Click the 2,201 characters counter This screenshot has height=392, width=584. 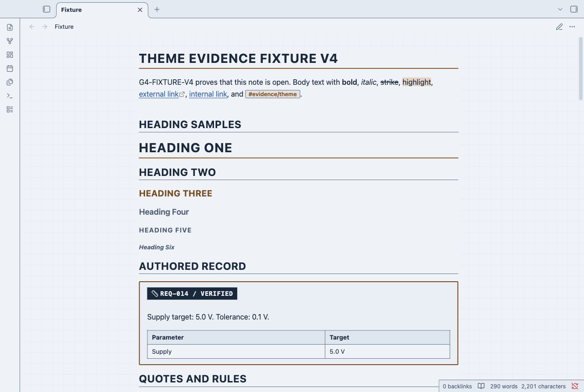(543, 386)
